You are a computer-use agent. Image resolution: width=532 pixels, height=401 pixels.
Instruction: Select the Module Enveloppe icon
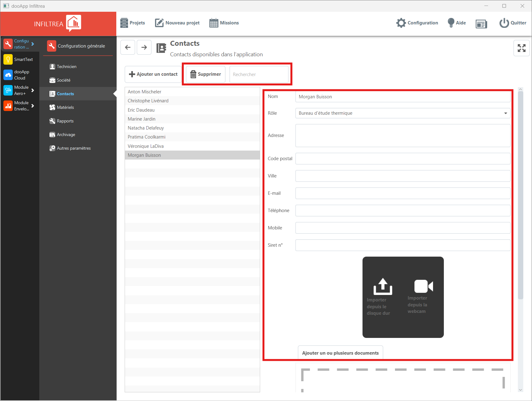coord(8,106)
